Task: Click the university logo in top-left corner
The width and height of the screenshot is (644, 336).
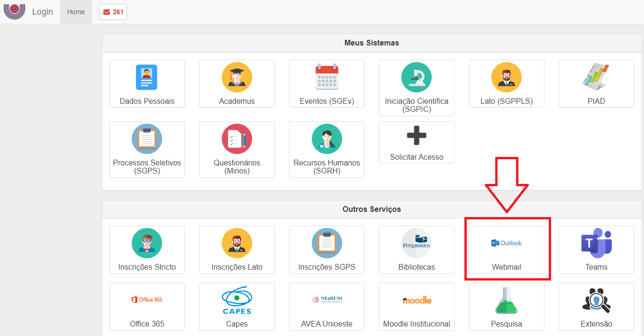Action: [x=14, y=11]
